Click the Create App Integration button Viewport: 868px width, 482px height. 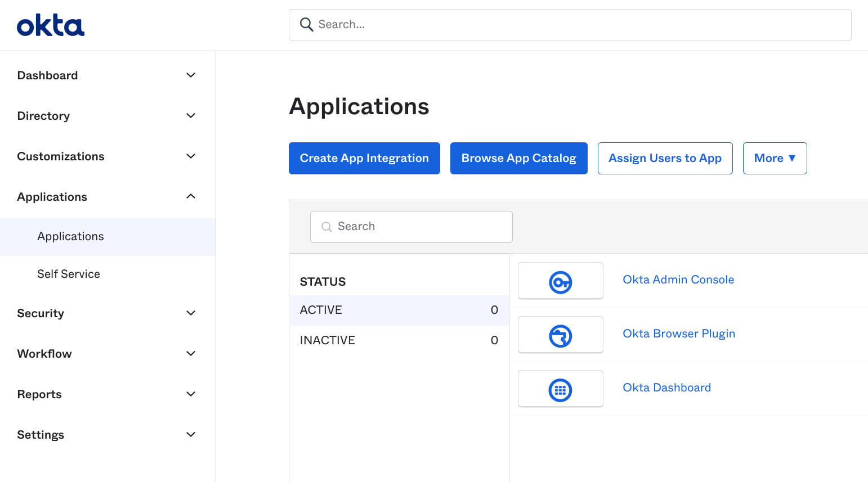point(364,158)
